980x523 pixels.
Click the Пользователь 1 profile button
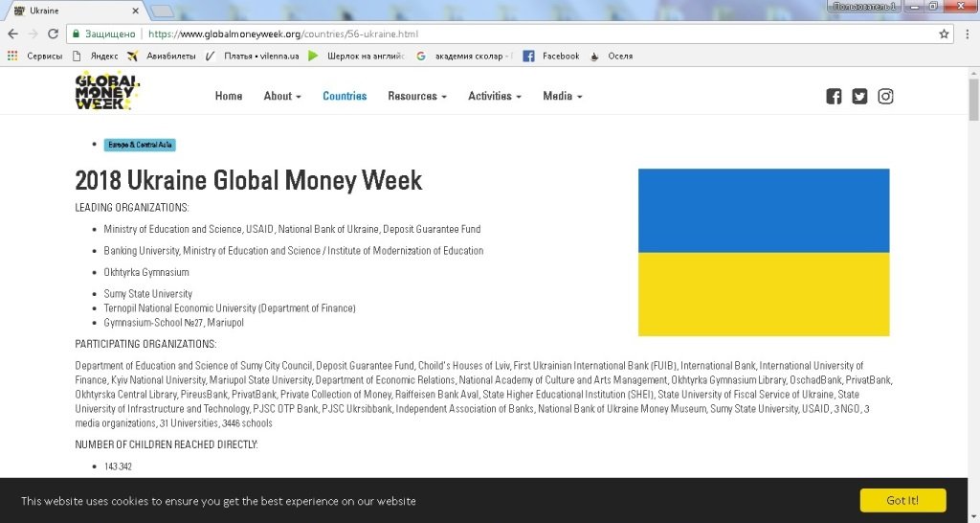tap(864, 7)
